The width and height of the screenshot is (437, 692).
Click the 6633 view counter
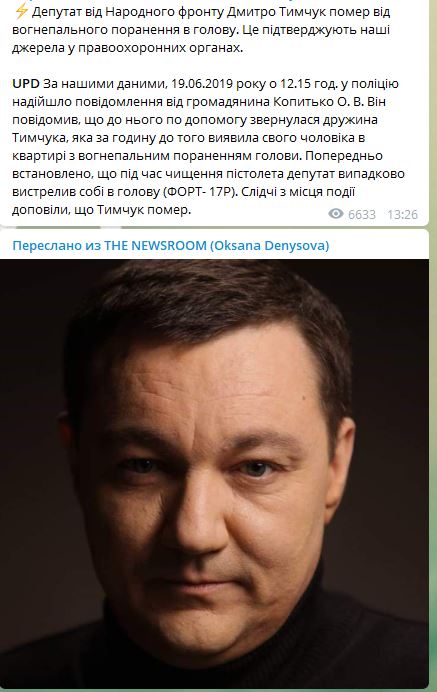point(362,214)
